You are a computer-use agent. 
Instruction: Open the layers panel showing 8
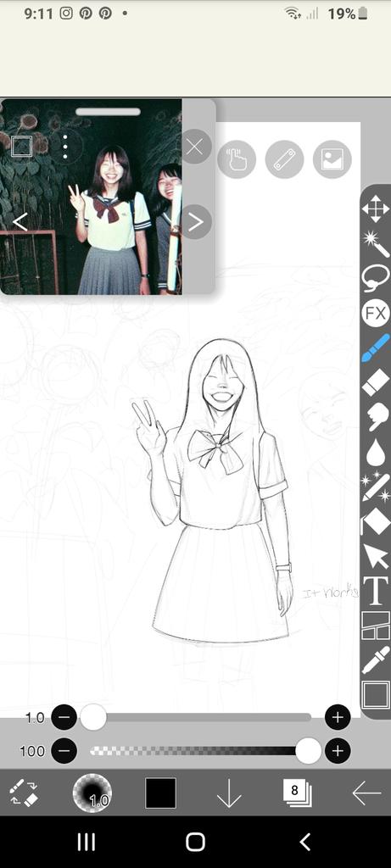coord(297,793)
